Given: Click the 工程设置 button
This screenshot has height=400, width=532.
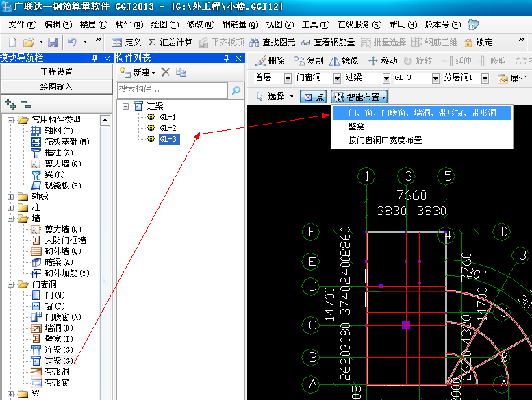Looking at the screenshot, I should [x=56, y=72].
